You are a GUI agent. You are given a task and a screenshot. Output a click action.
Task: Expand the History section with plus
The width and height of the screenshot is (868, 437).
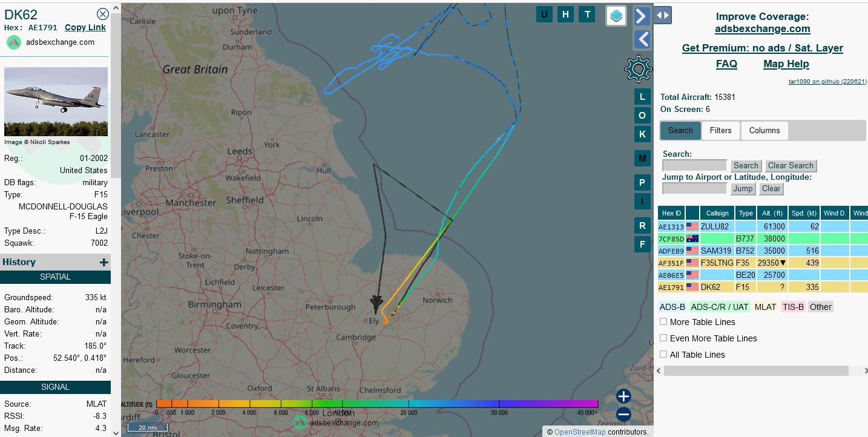(104, 262)
